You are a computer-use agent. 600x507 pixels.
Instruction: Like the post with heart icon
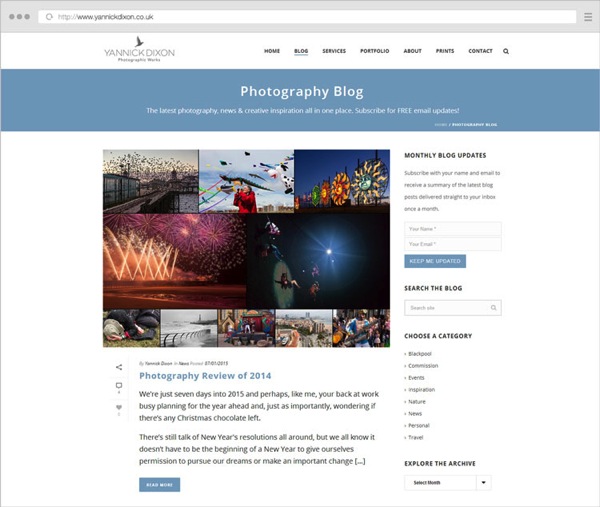119,408
